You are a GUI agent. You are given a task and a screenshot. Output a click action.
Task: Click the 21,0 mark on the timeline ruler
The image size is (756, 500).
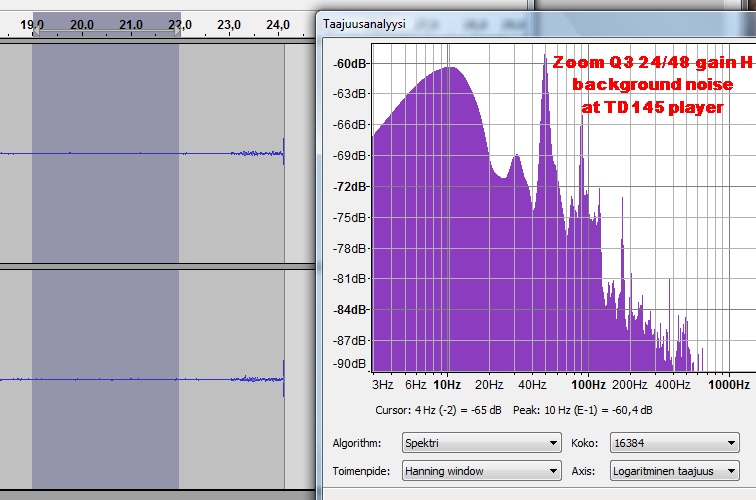pos(131,25)
